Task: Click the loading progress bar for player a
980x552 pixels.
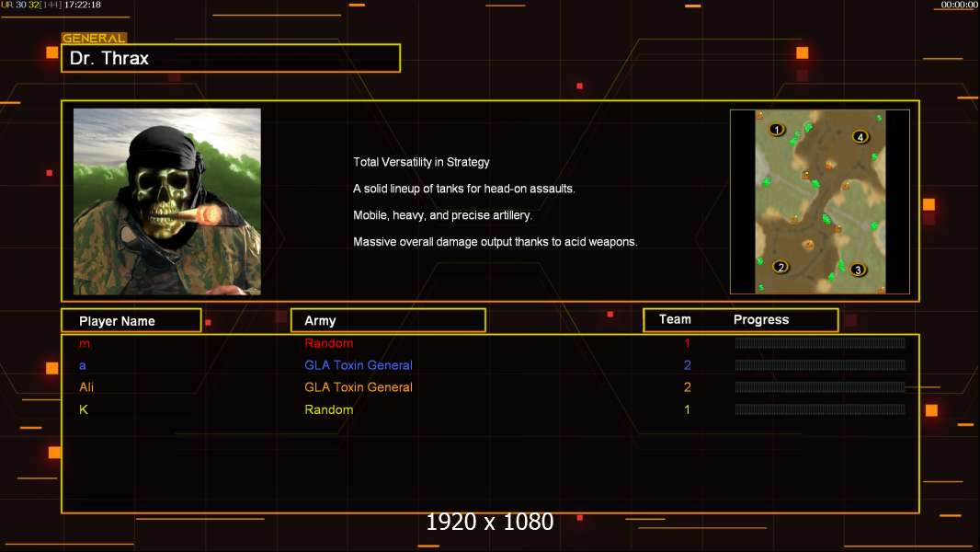Action: click(820, 365)
